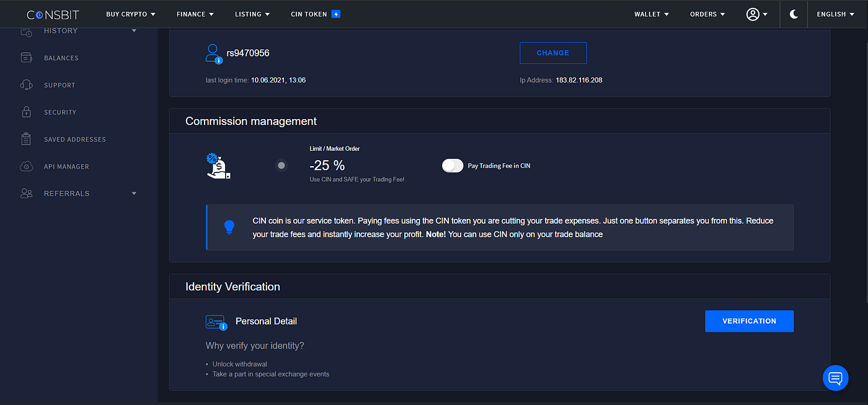Click the Identity Verification heading
The width and height of the screenshot is (868, 405).
pyautogui.click(x=232, y=287)
